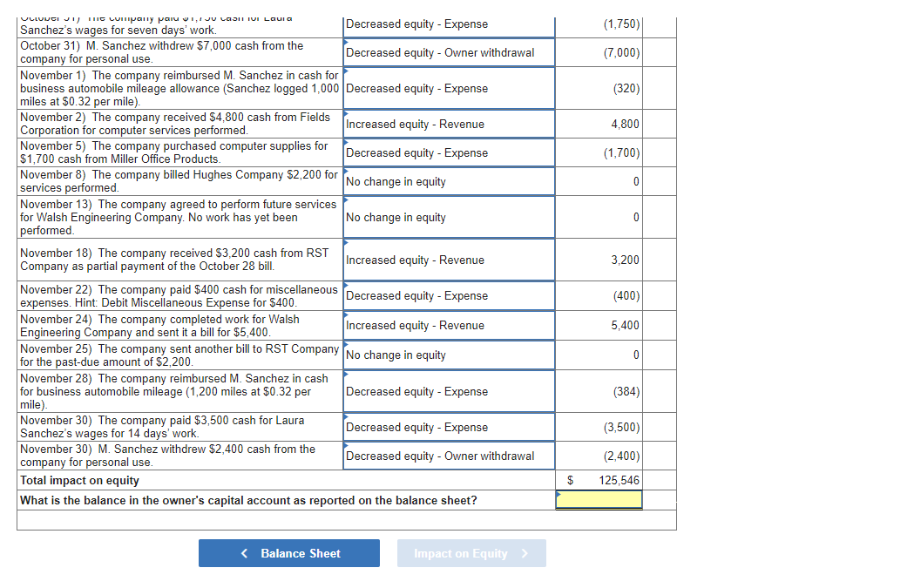Open the equity dropdown for November 22 miscellaneous expense
Screen dimensions: 914x588
pyautogui.click(x=448, y=295)
